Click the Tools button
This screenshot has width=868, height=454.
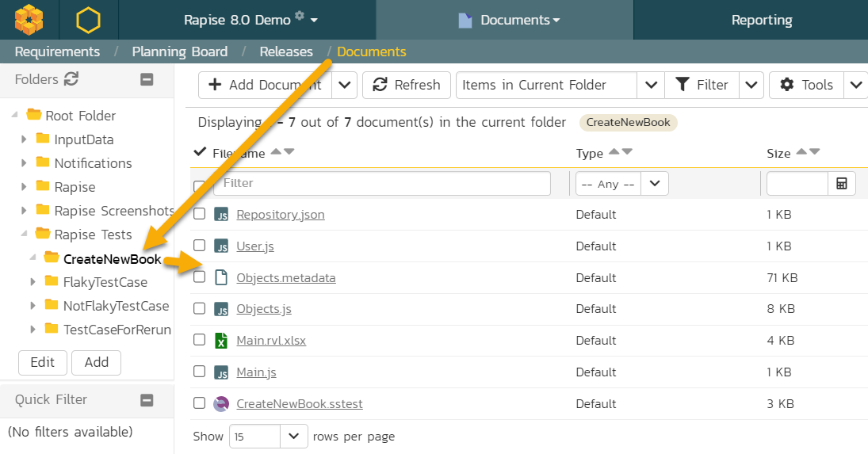(x=806, y=85)
